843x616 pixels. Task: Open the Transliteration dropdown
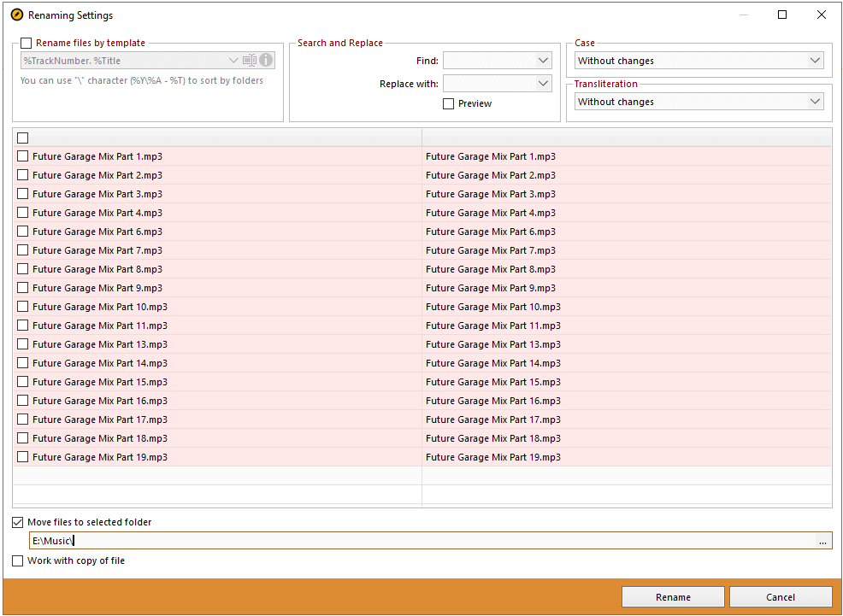point(815,101)
